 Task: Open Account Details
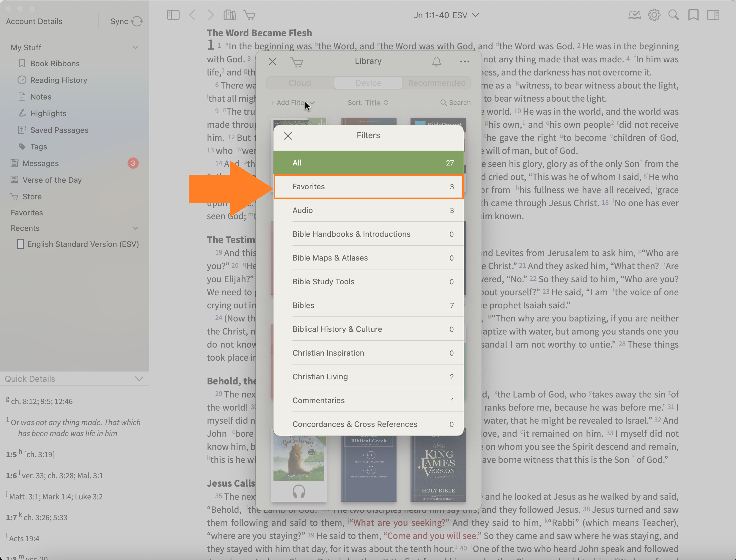(x=34, y=21)
